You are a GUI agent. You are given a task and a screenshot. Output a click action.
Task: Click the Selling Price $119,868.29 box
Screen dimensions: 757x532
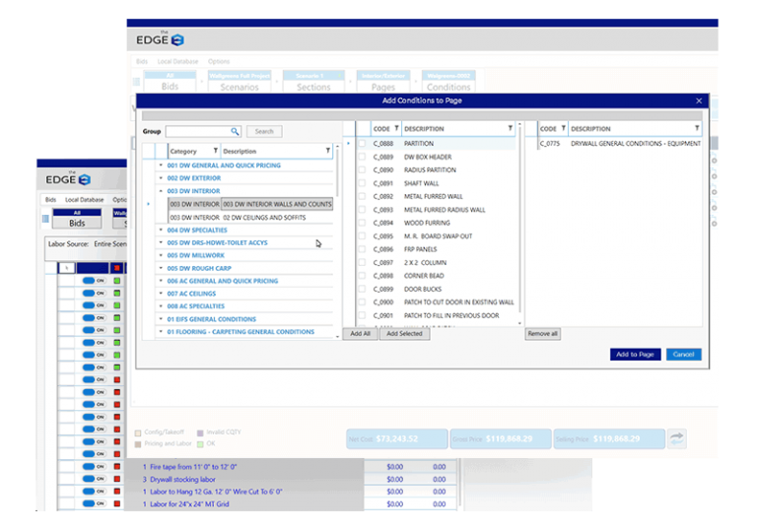[x=609, y=438]
